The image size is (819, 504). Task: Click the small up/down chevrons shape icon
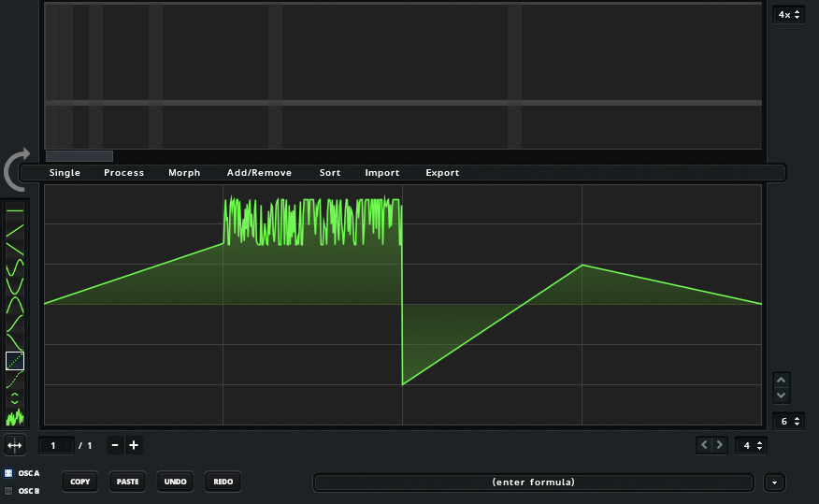pos(15,398)
